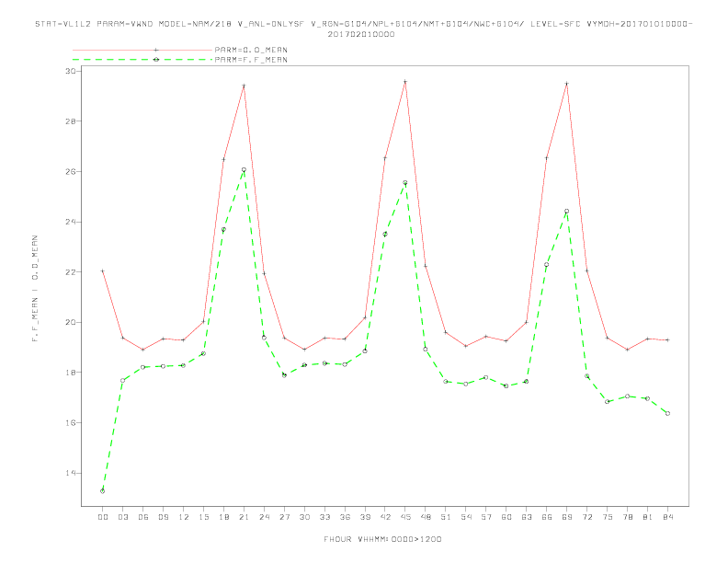Click the date line '201702010000' under the title

click(361, 34)
